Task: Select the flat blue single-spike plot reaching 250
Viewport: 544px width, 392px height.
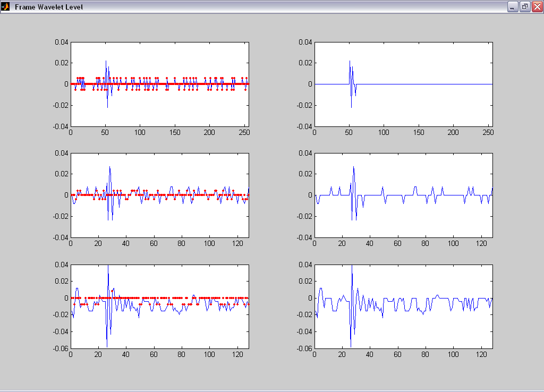Action: pyautogui.click(x=404, y=84)
